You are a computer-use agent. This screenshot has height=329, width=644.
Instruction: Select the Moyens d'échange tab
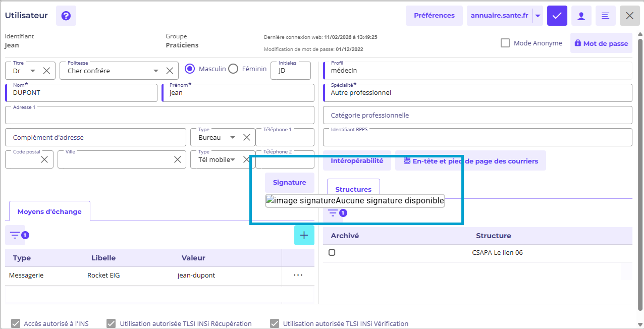pyautogui.click(x=49, y=211)
